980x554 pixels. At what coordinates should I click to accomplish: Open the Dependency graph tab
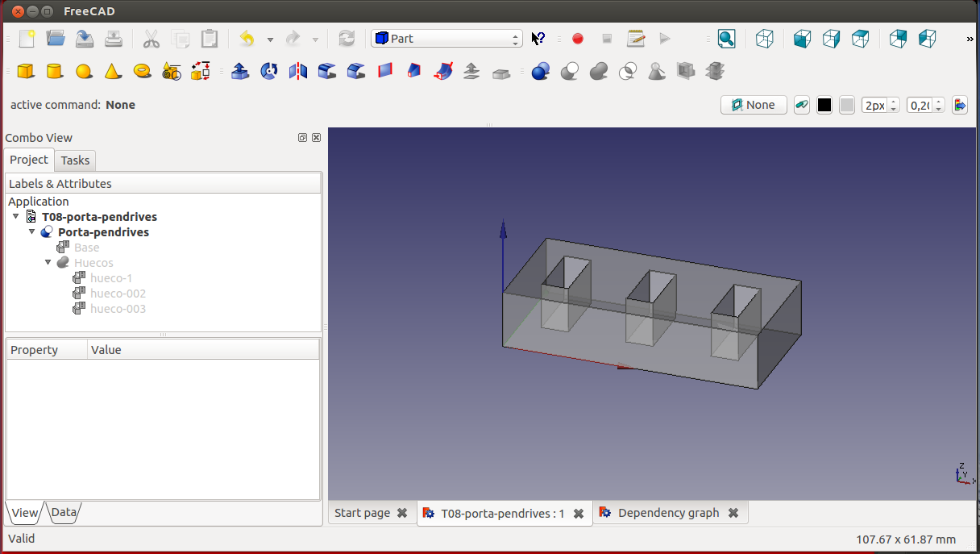tap(667, 513)
